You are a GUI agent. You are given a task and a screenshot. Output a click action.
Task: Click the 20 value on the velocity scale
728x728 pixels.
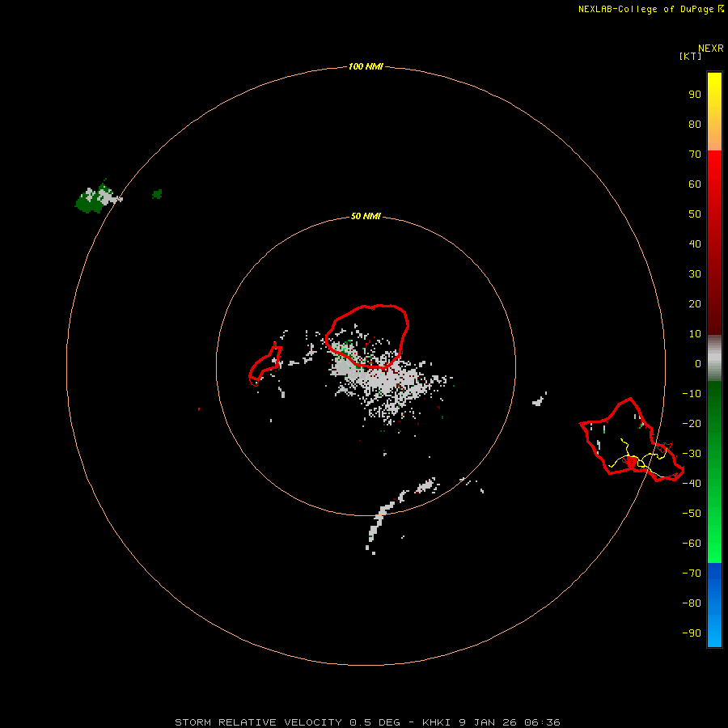tap(695, 304)
